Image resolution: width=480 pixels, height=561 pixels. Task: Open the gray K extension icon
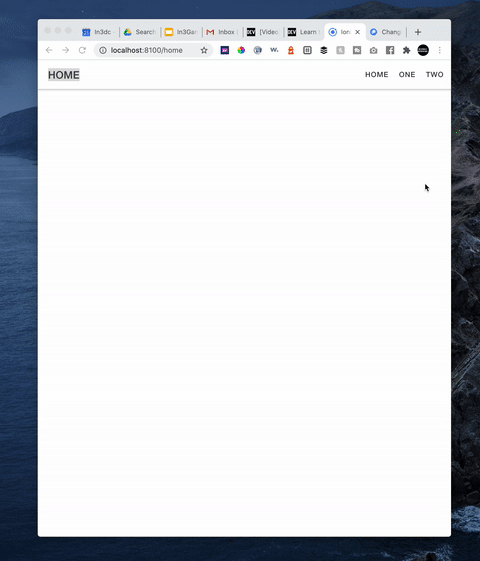[340, 50]
